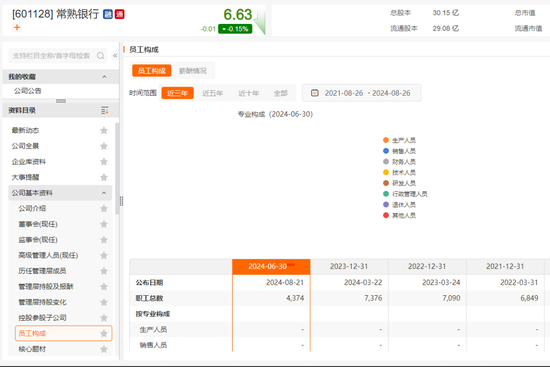Toggle 技术人员 yellow legend swatch
Screen dimensions: 550x367
[386, 172]
